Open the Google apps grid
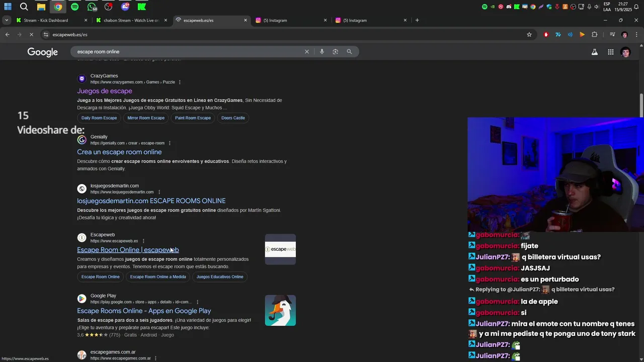The width and height of the screenshot is (644, 362). click(x=610, y=52)
